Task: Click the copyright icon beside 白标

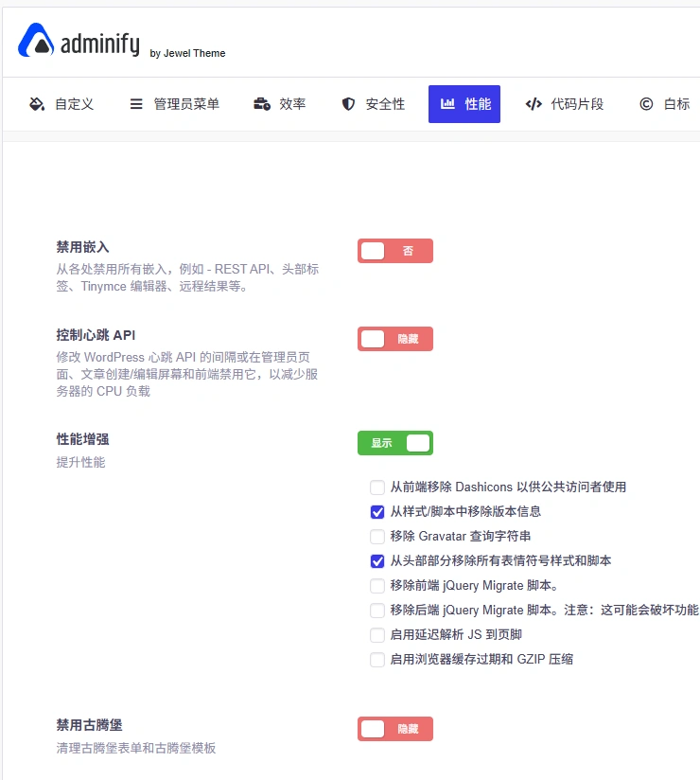Action: tap(646, 104)
